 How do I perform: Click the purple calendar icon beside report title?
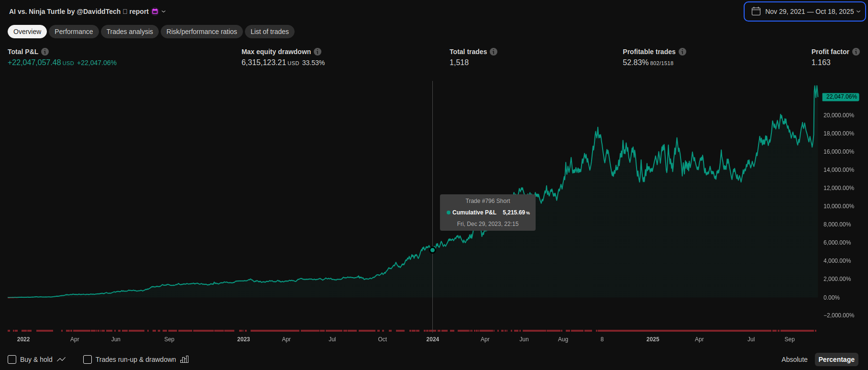(x=155, y=11)
